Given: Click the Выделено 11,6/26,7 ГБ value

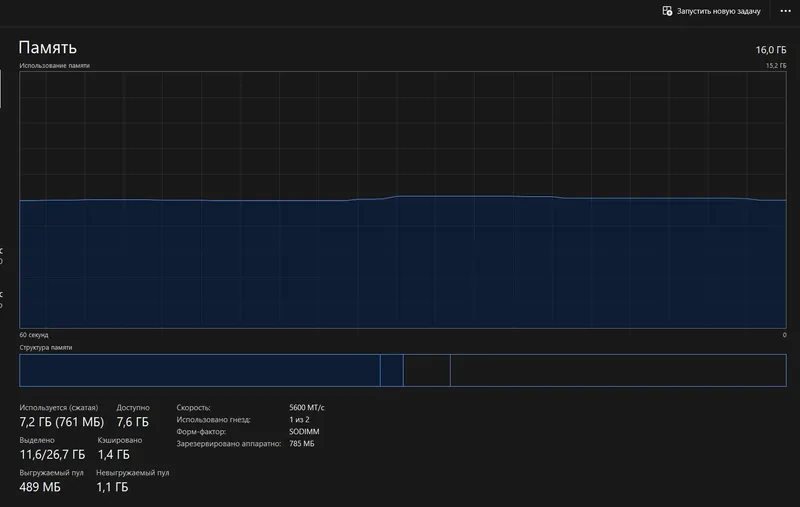Looking at the screenshot, I should pyautogui.click(x=52, y=454).
